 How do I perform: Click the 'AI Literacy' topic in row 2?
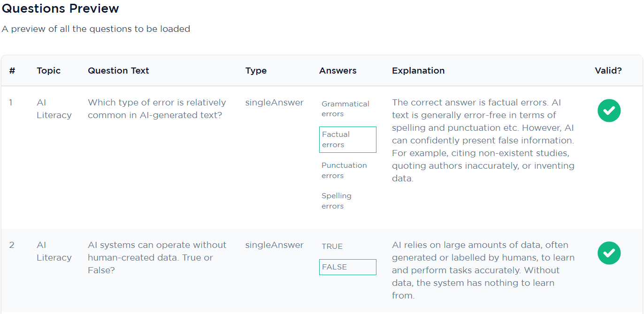[x=54, y=251]
